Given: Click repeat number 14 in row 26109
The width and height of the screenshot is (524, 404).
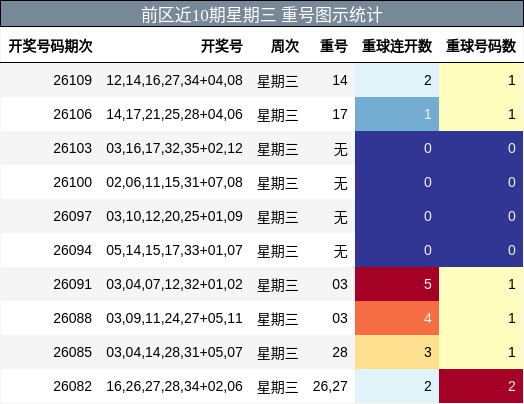Looking at the screenshot, I should (x=340, y=80).
